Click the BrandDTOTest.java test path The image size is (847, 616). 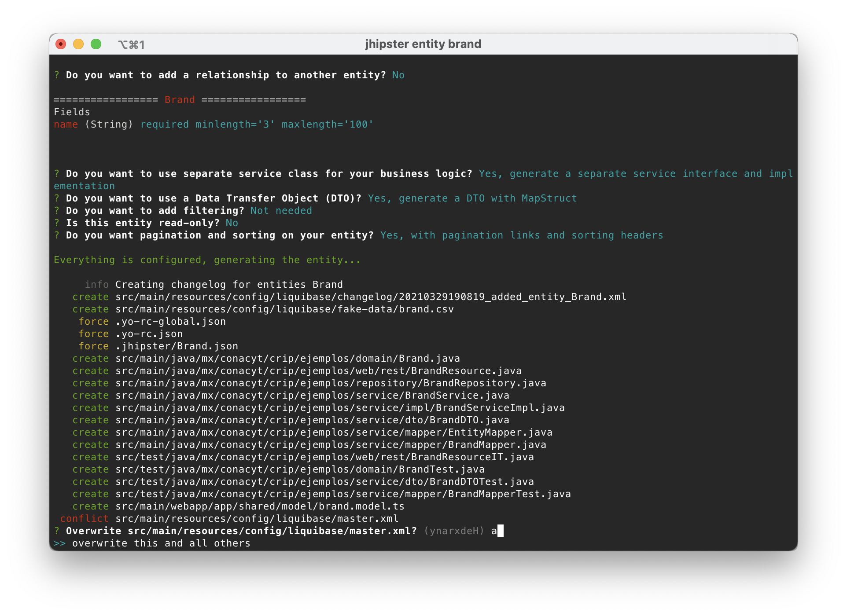pos(325,482)
